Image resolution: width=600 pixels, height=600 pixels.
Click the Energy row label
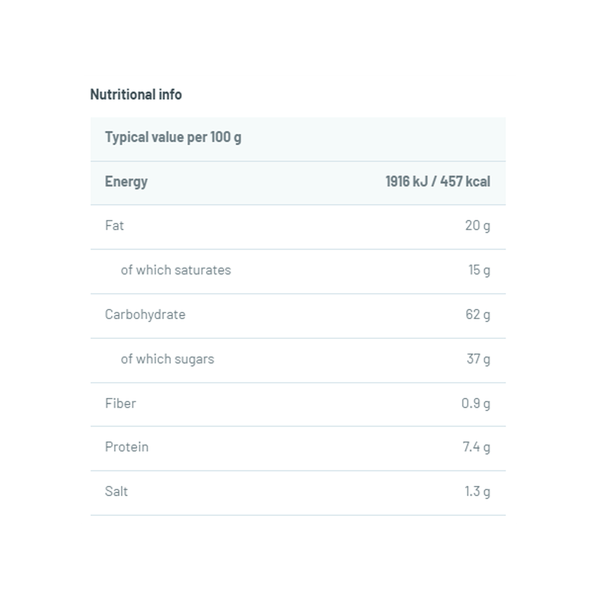coord(126,182)
